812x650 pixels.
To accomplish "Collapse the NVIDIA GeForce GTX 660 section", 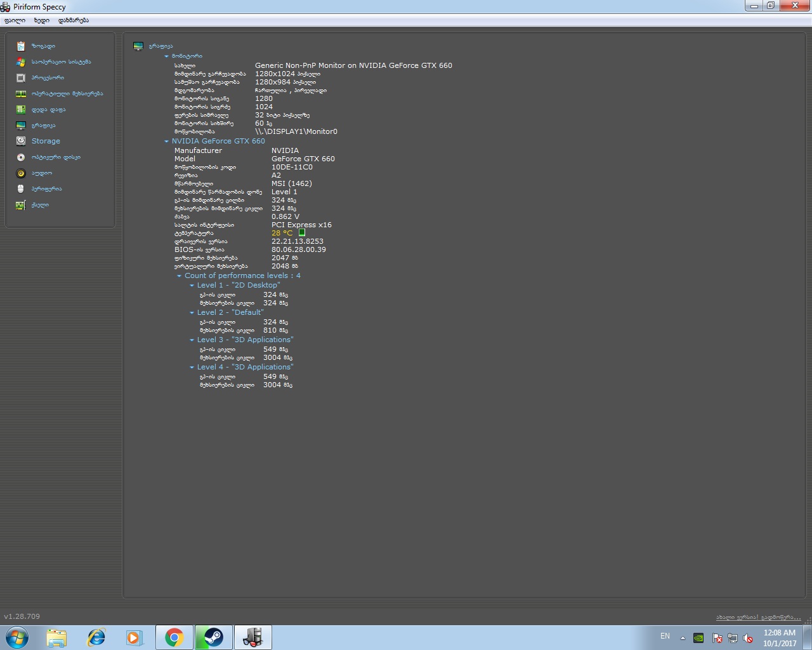I will pos(167,142).
